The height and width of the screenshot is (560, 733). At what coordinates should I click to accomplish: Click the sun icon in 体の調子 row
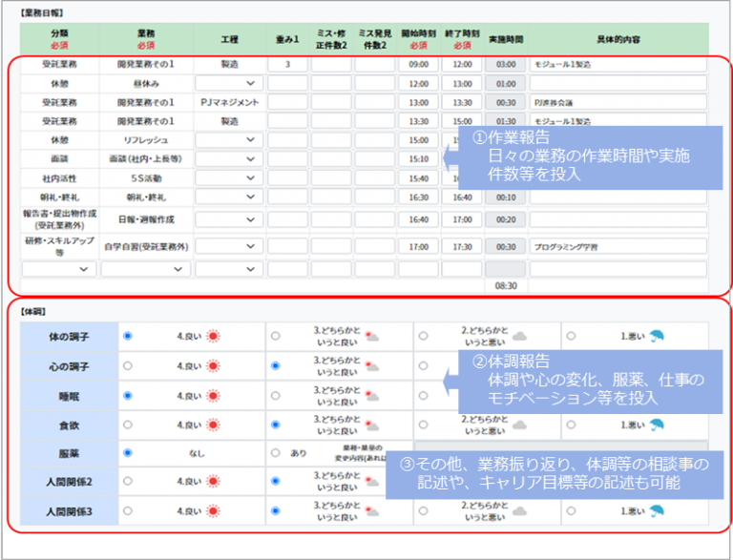(x=213, y=336)
